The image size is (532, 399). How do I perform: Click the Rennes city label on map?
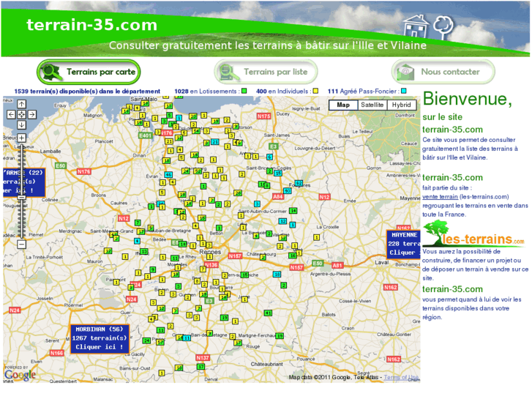[x=210, y=252]
